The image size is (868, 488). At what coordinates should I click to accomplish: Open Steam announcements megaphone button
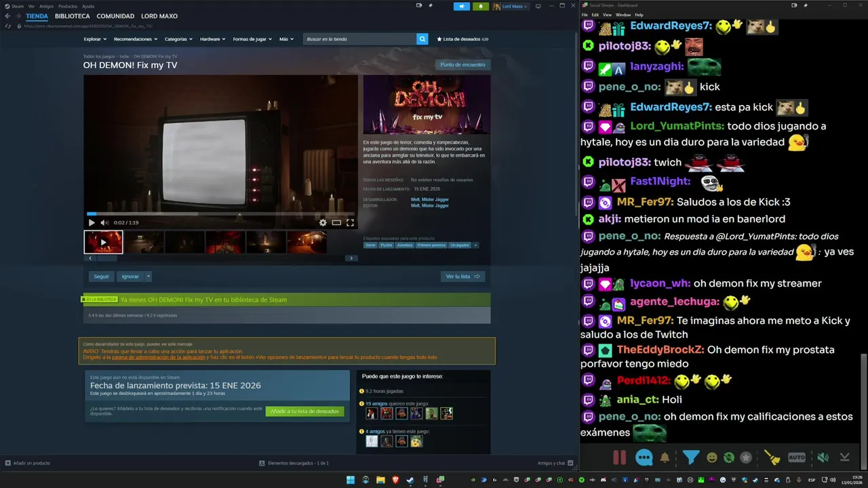click(x=461, y=6)
